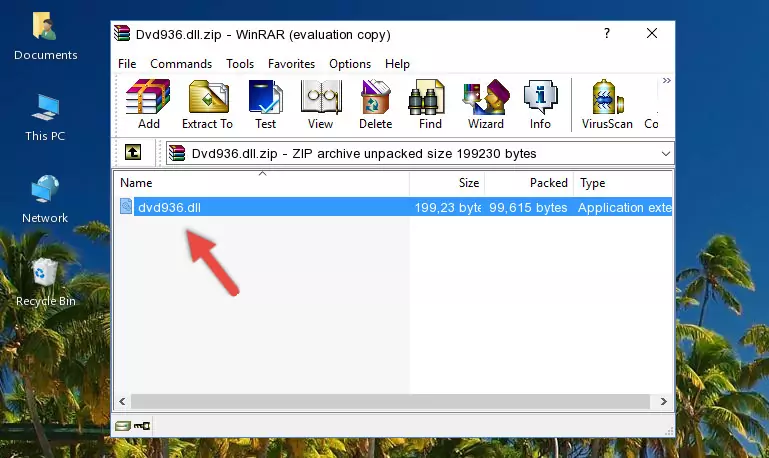Open the Commands menu

181,64
